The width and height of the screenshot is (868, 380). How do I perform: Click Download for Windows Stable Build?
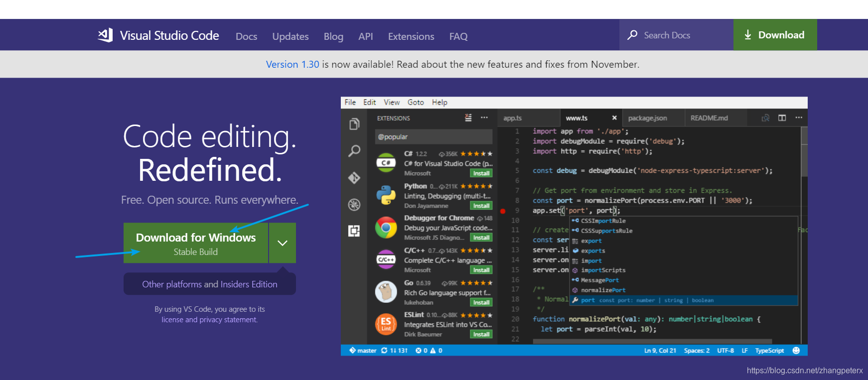(196, 243)
